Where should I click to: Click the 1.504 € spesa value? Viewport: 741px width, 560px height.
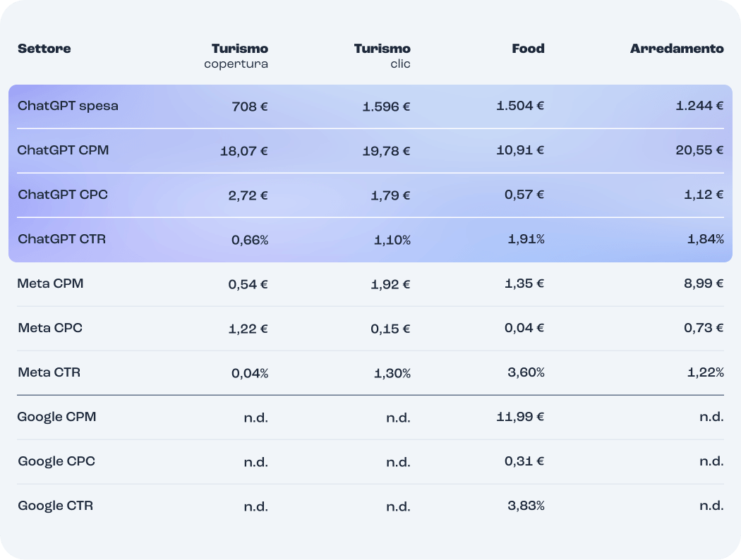click(x=520, y=106)
